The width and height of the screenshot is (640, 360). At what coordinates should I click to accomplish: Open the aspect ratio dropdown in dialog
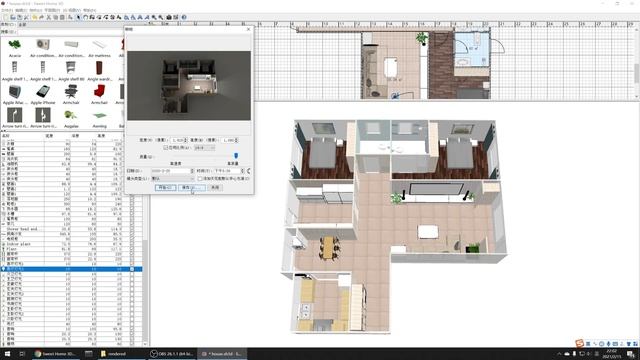[204, 147]
